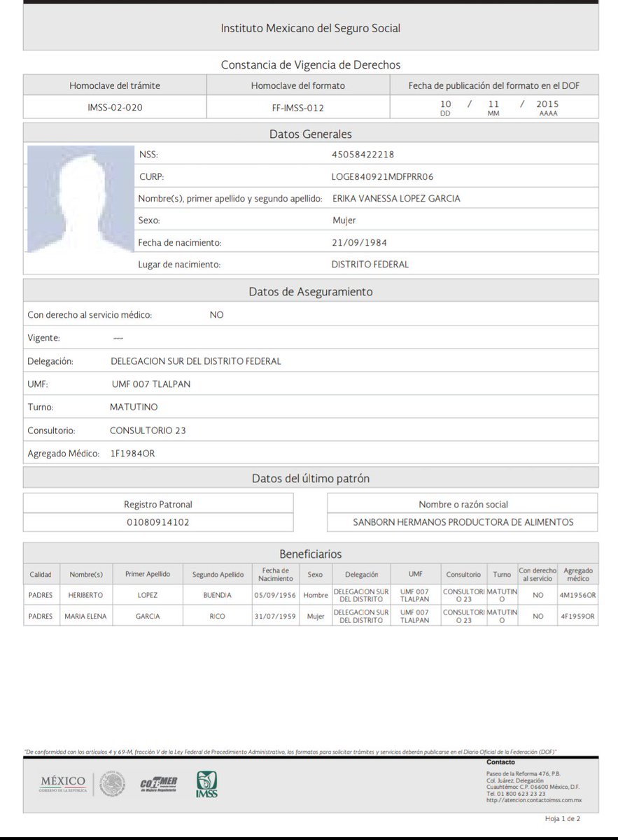
Task: Click the IMSS logo in footer
Action: click(206, 783)
